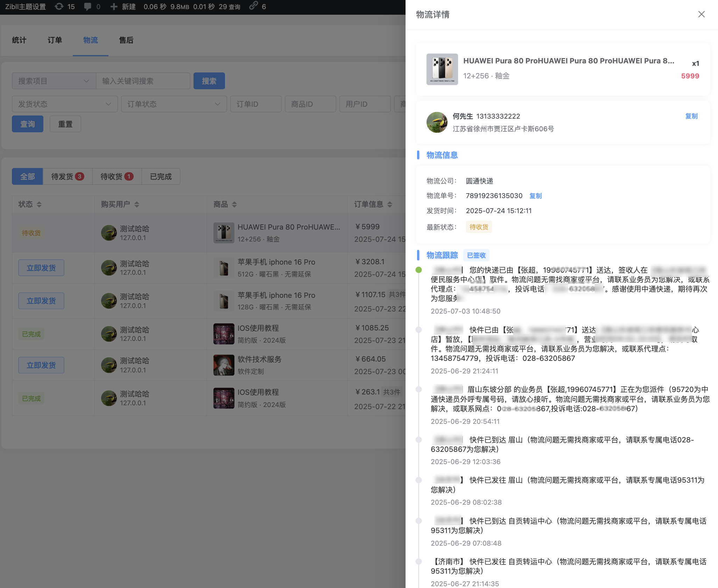Copy the logistics number using 复制 link
Screen dimensions: 718x588
click(x=536, y=196)
